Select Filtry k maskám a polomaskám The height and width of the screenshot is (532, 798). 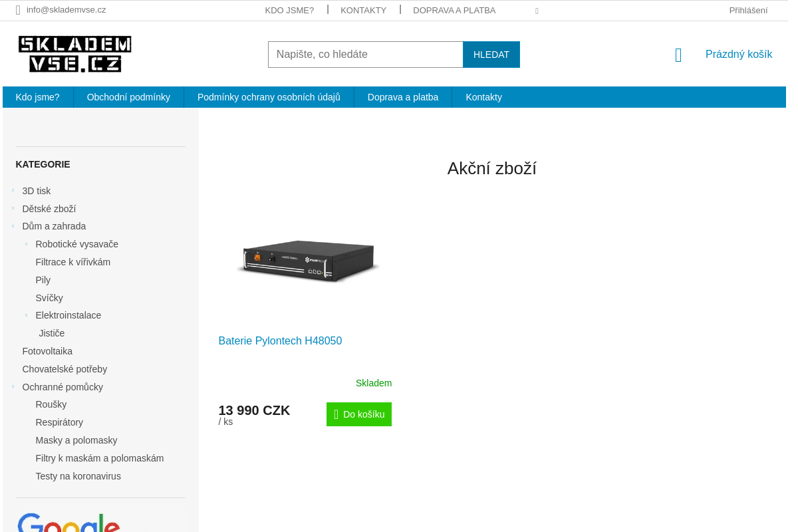point(100,458)
